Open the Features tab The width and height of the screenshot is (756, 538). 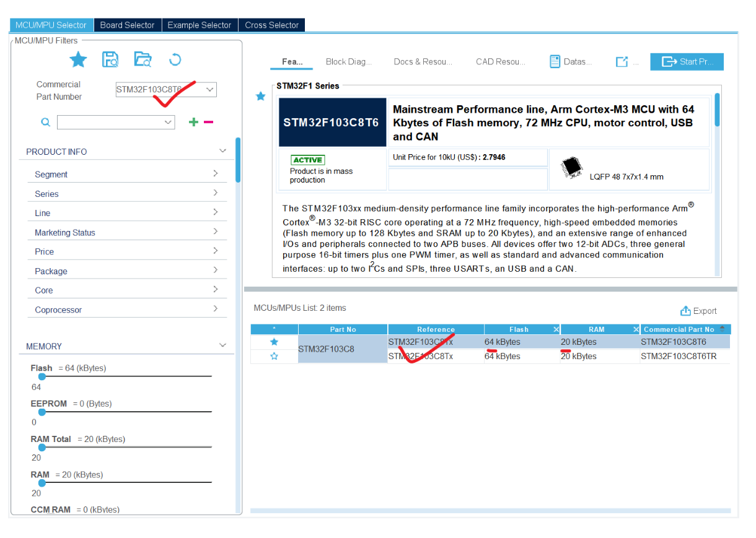coord(292,62)
